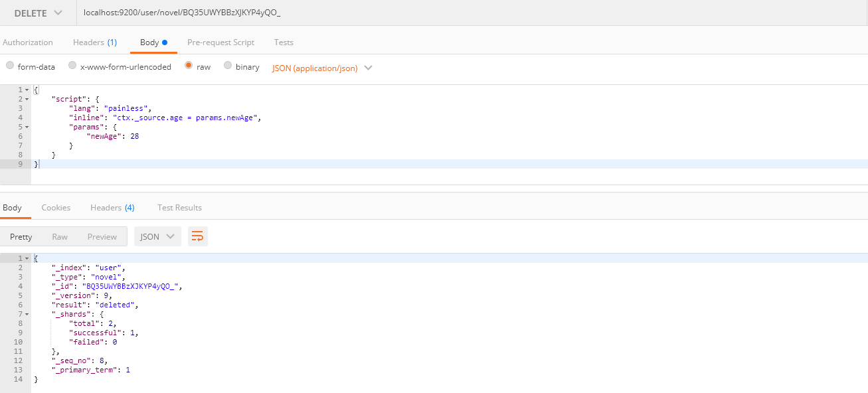Select the raw body type radio
This screenshot has width=868, height=393.
click(x=189, y=66)
